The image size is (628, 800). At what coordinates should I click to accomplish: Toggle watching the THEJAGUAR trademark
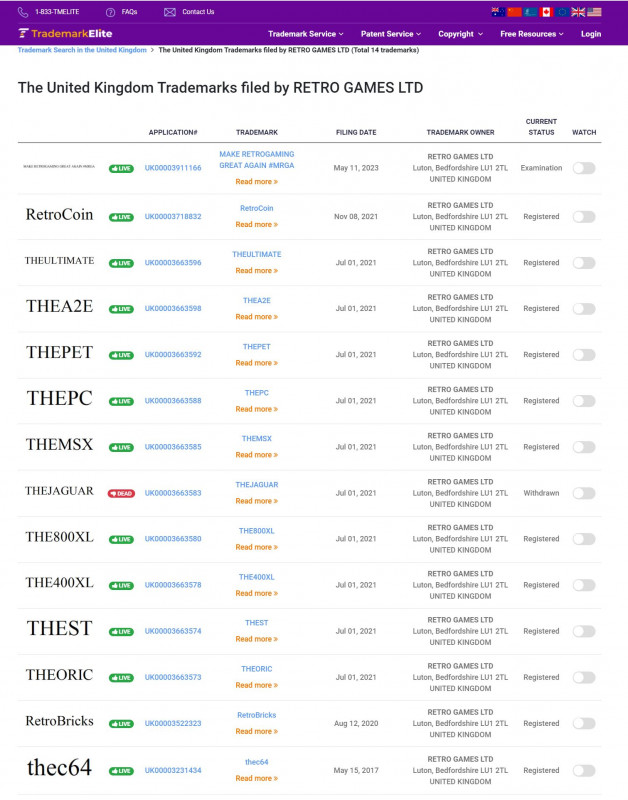tap(585, 493)
